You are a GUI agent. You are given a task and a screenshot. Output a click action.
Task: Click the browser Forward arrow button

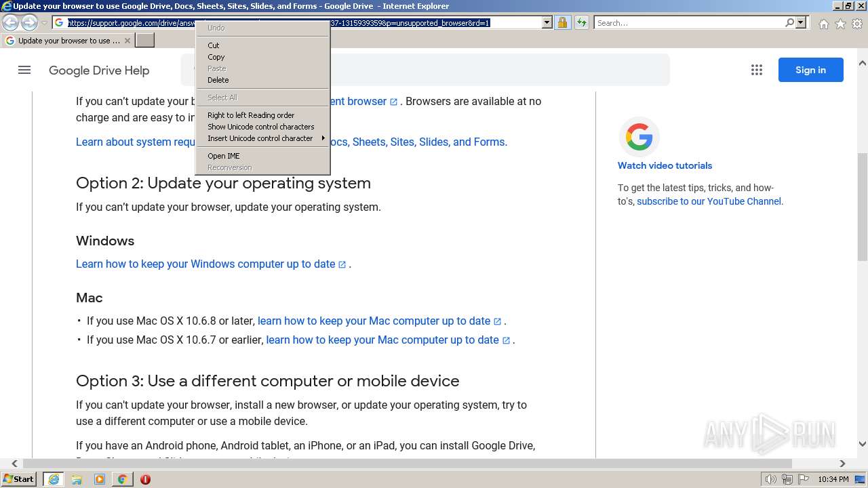coord(29,23)
